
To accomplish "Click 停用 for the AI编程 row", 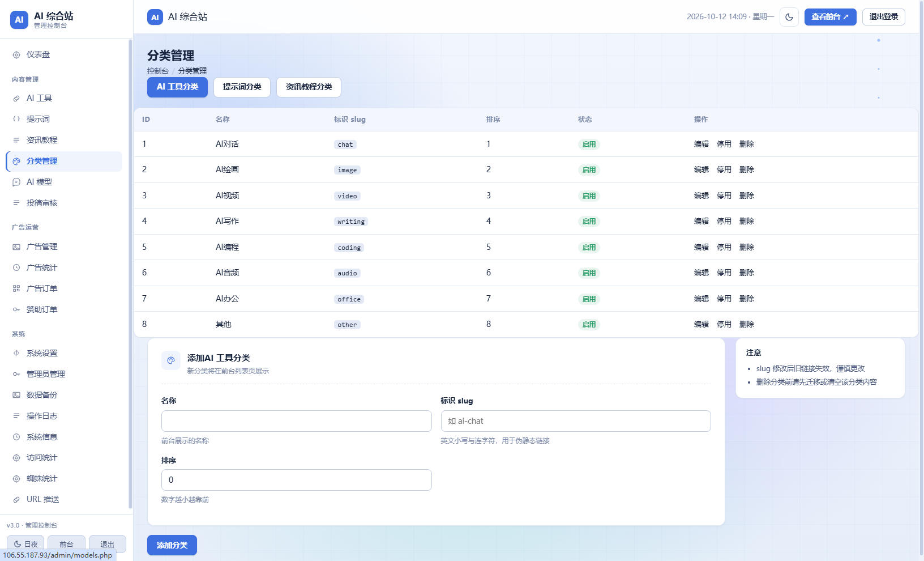I will (x=724, y=248).
